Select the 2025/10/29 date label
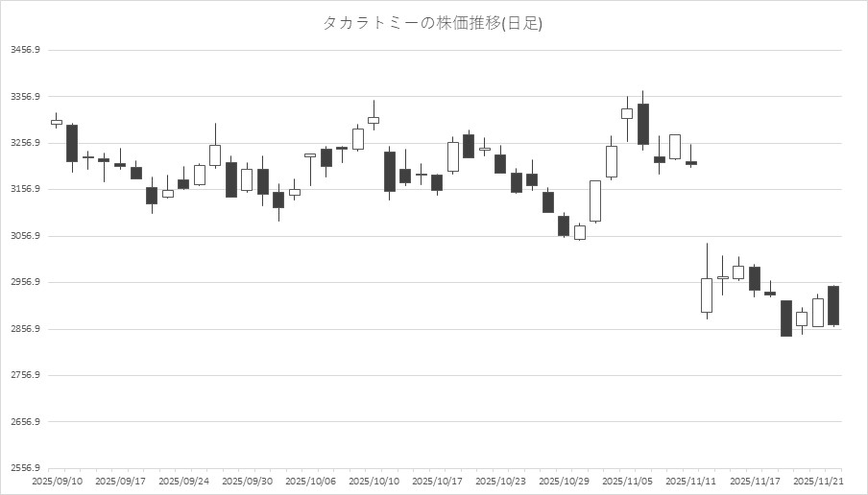Viewport: 868px width, 495px height. [564, 481]
